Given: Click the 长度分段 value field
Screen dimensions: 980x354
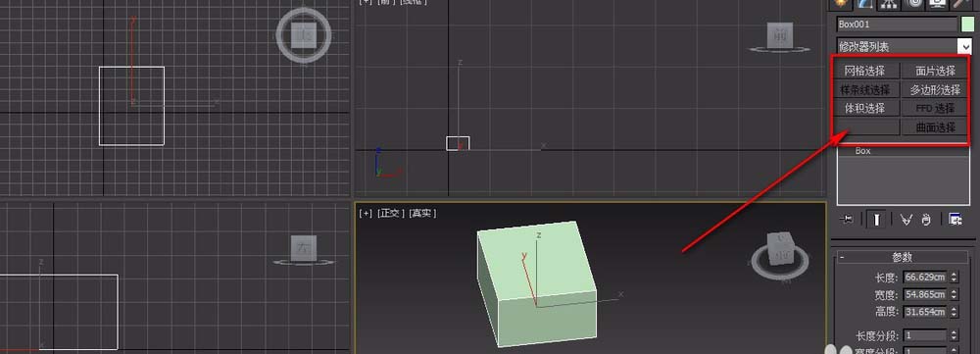Looking at the screenshot, I should click(924, 335).
